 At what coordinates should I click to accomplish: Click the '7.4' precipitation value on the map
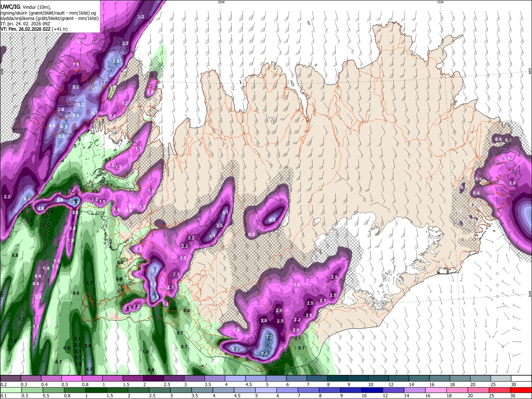tap(264, 354)
